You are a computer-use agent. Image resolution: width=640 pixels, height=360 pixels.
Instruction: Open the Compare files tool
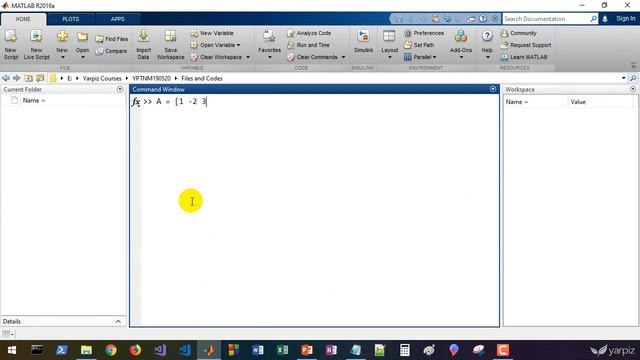[x=111, y=51]
